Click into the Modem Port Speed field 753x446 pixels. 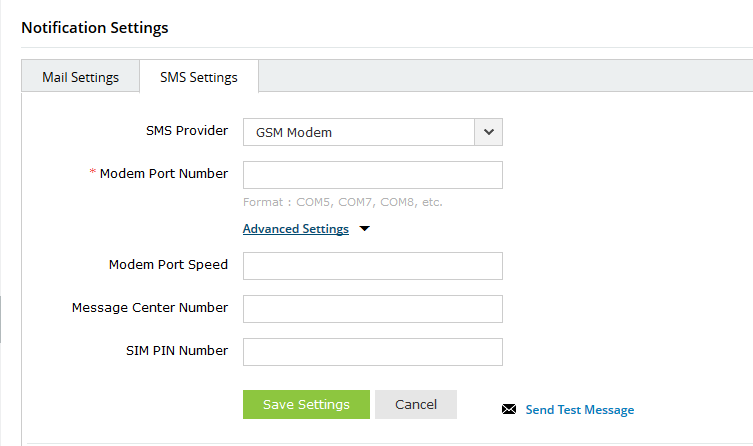(372, 266)
